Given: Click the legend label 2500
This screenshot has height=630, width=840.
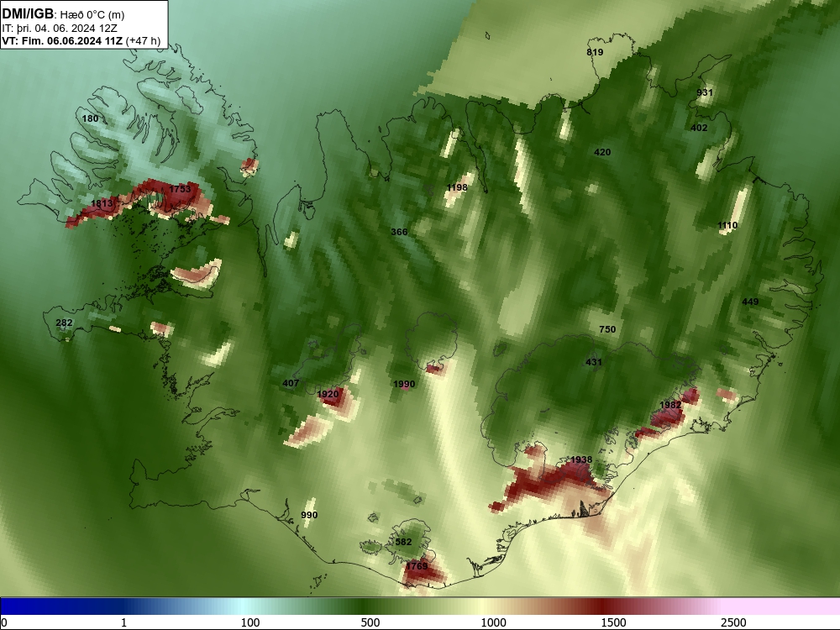Looking at the screenshot, I should (733, 622).
